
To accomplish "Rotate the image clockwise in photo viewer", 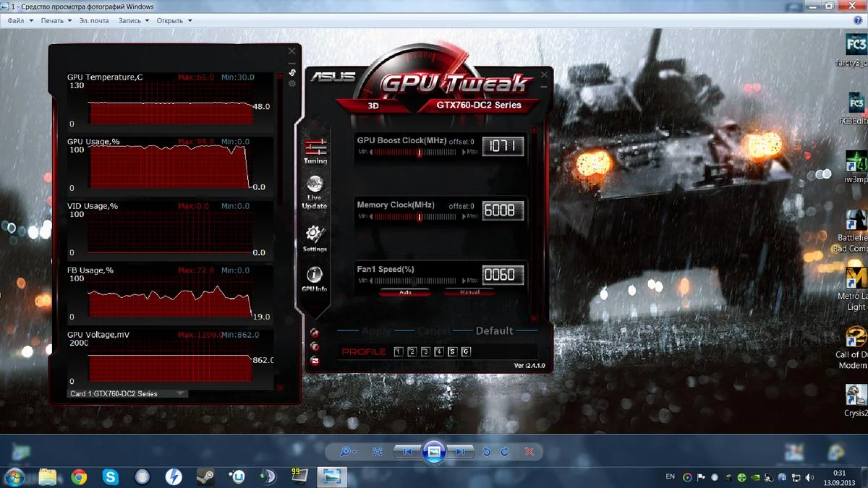I will pyautogui.click(x=505, y=452).
